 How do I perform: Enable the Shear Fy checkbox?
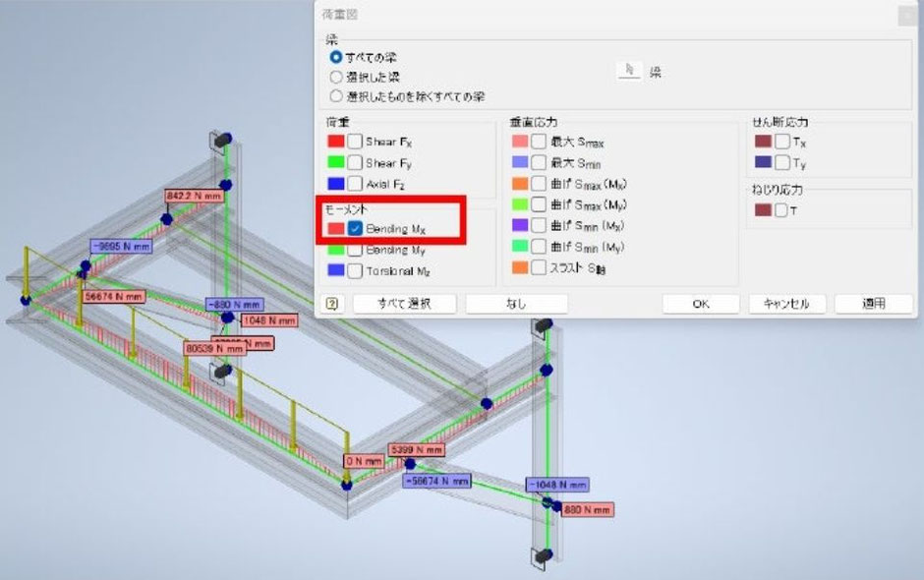354,162
